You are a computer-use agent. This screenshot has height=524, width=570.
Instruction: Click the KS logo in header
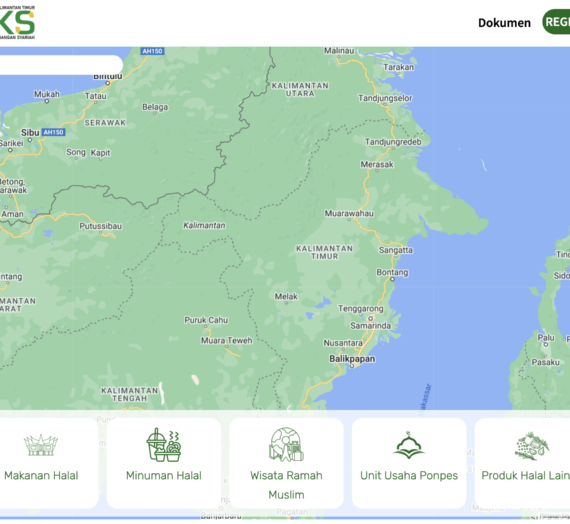(x=17, y=23)
